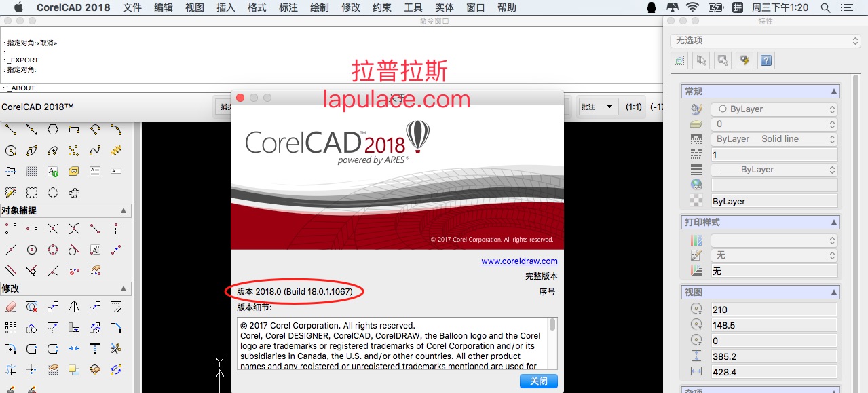Enable the Center object snap icon
This screenshot has width=868, height=393.
coord(32,250)
